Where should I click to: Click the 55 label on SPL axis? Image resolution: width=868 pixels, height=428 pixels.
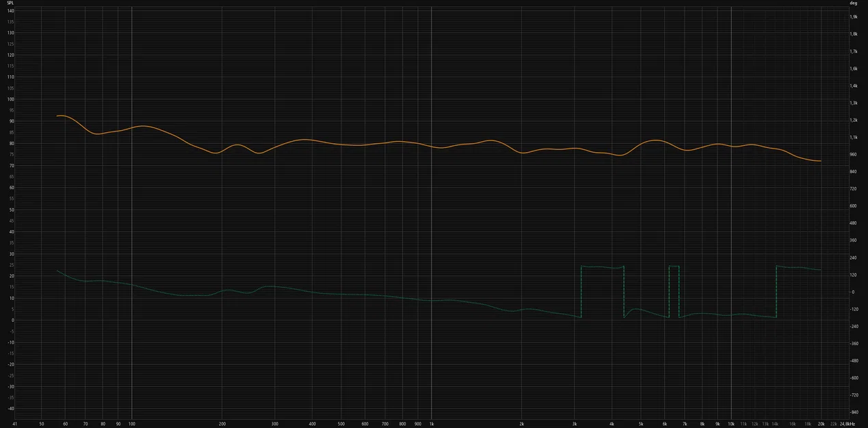(x=11, y=199)
